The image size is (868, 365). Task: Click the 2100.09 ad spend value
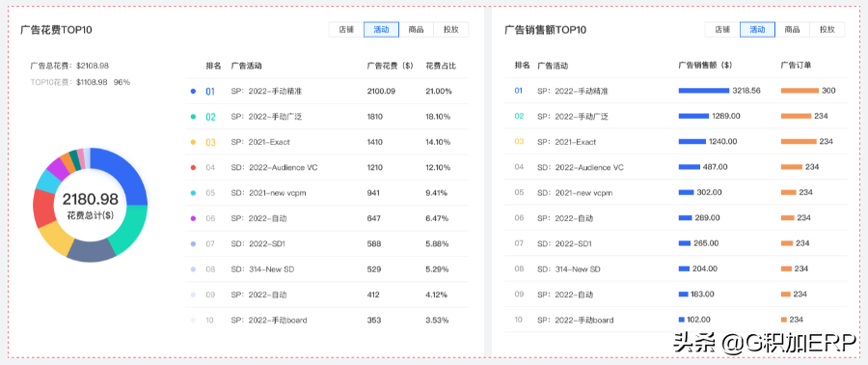pos(381,91)
